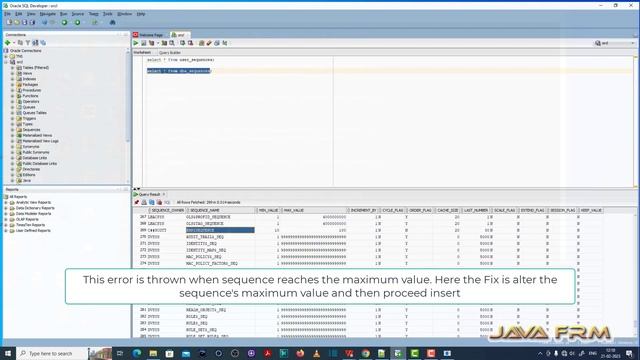This screenshot has width=640, height=360.
Task: Click the SEQUENCE_NAME column header
Action: [x=221, y=210]
